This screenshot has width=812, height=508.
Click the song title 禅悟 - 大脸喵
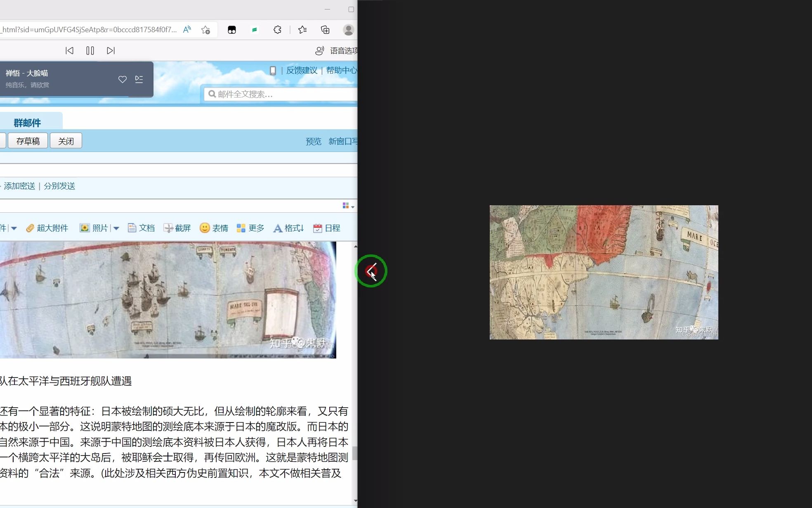point(27,73)
